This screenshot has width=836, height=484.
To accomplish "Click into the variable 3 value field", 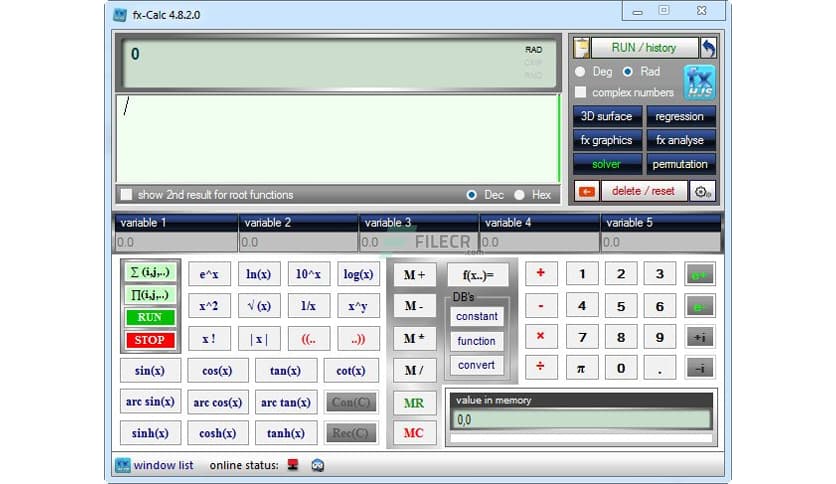I will pos(419,243).
